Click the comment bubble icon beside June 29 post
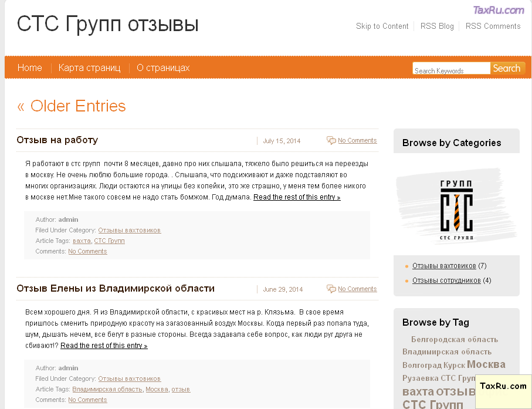Image resolution: width=532 pixels, height=409 pixels. 331,289
